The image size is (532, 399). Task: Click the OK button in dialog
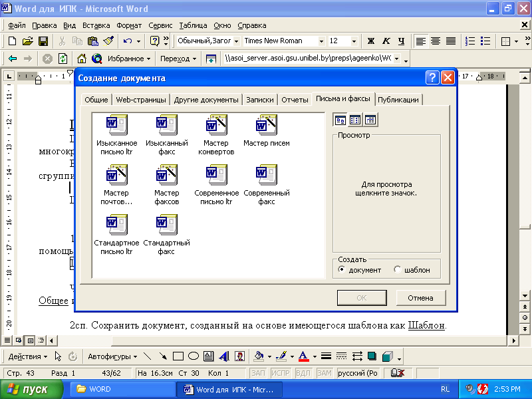[362, 298]
